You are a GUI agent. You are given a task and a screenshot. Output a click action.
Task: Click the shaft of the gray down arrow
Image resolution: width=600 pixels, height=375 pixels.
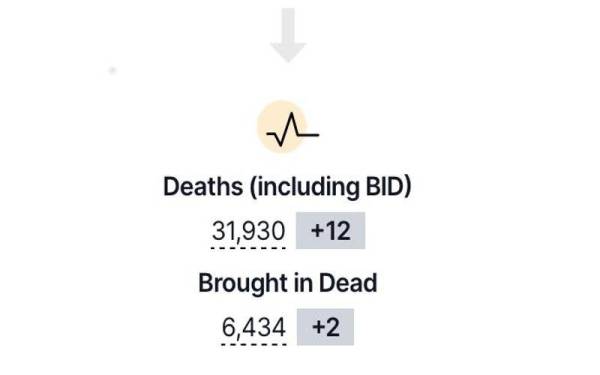tap(288, 26)
